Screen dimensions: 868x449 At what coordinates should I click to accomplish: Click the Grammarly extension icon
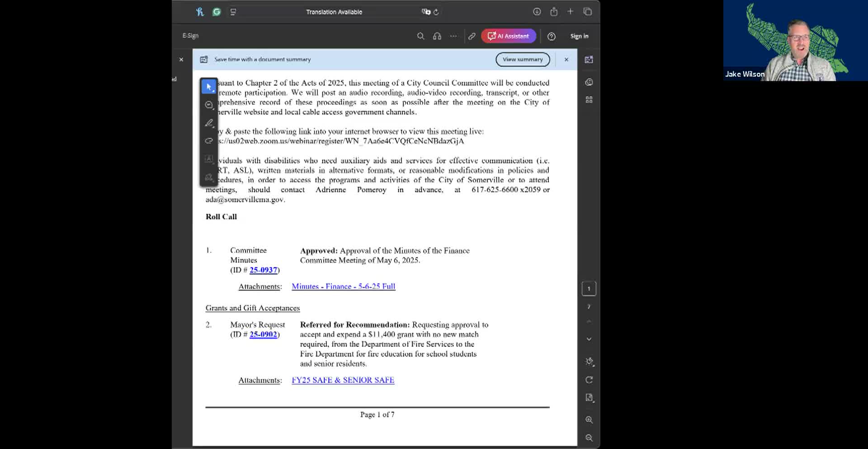(217, 12)
